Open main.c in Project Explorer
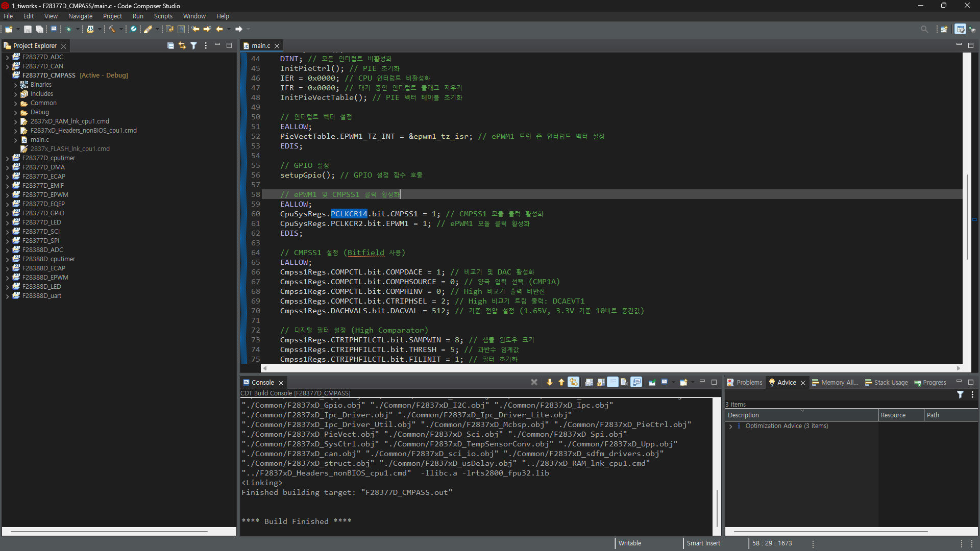 (x=39, y=140)
